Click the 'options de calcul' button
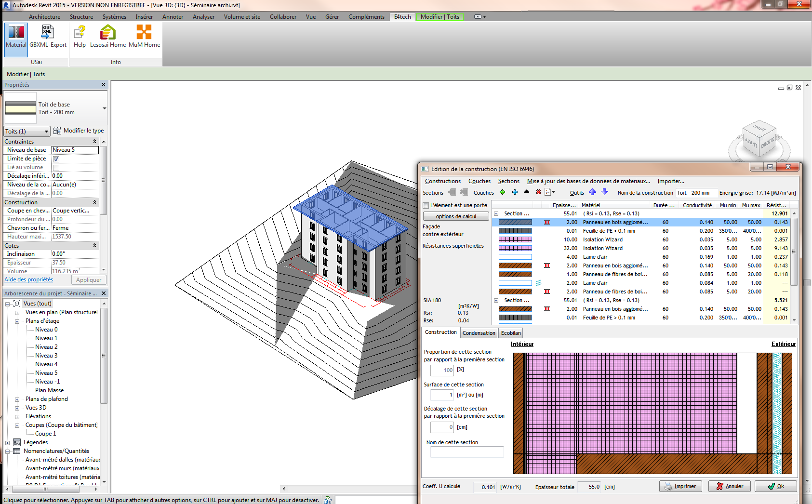Screen dimensions: 812x504 pos(456,216)
